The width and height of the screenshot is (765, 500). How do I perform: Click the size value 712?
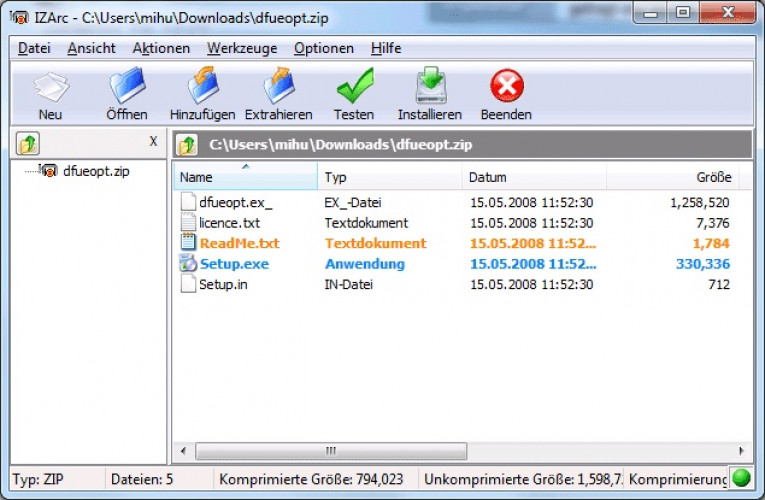pos(719,284)
